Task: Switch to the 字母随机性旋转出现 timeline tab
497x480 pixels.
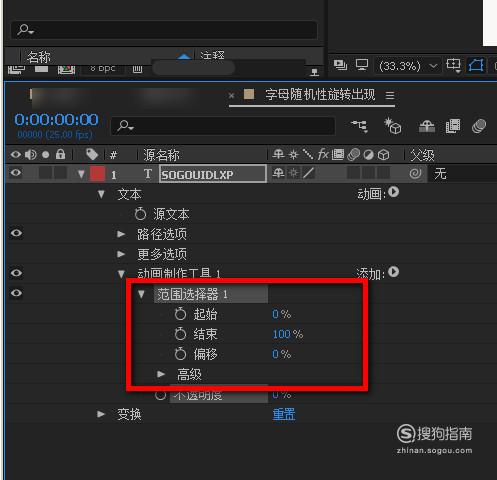Action: (320, 94)
